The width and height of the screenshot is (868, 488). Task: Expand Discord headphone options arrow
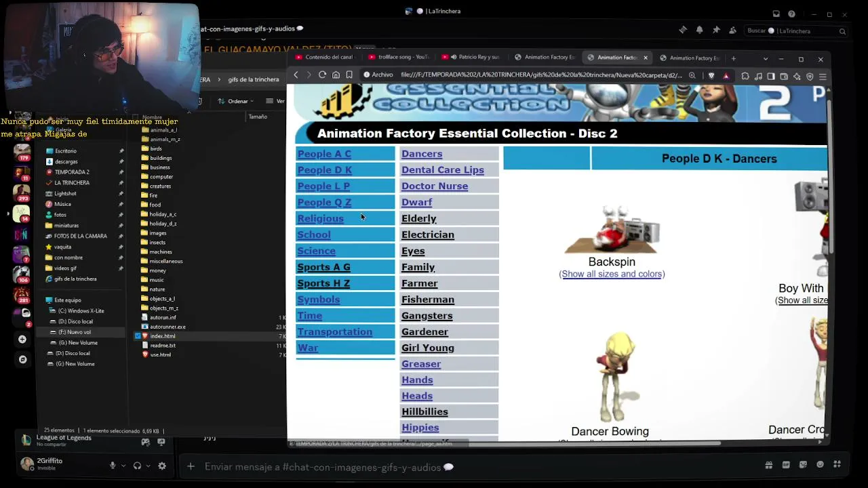148,466
